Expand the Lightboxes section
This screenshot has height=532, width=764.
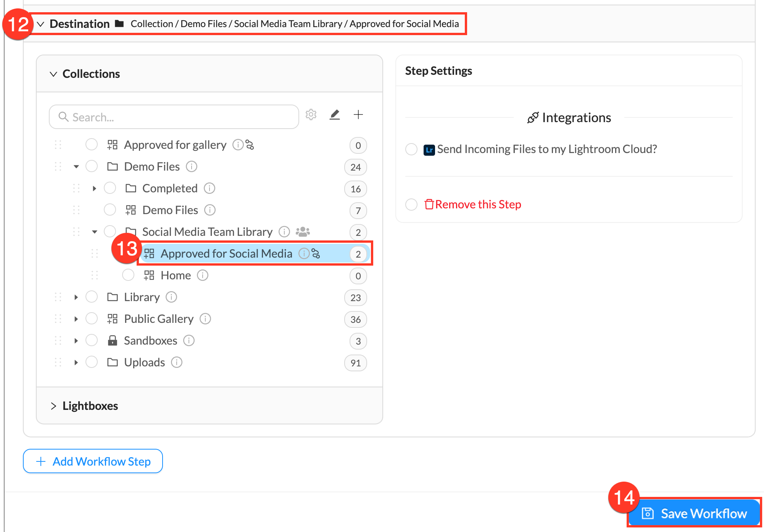point(53,406)
